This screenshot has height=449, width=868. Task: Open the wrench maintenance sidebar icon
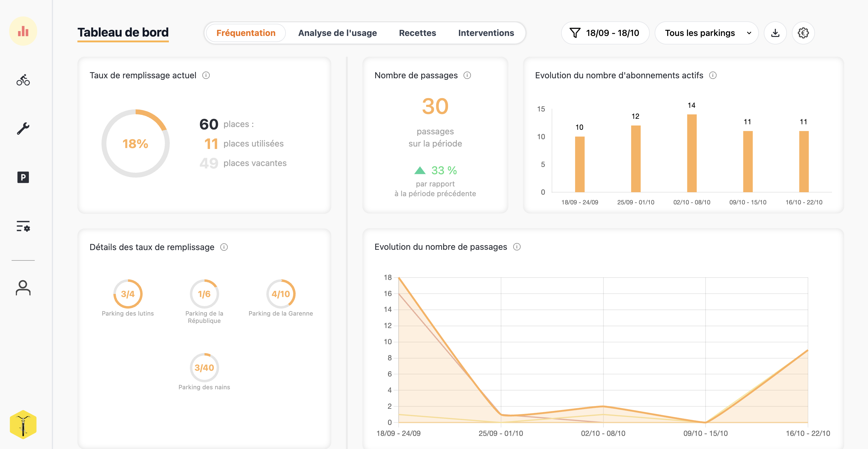[x=23, y=129]
